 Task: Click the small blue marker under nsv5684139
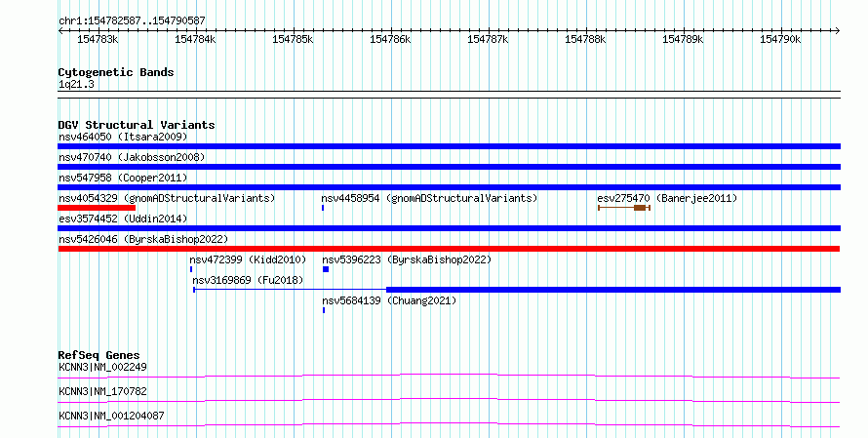tap(324, 310)
